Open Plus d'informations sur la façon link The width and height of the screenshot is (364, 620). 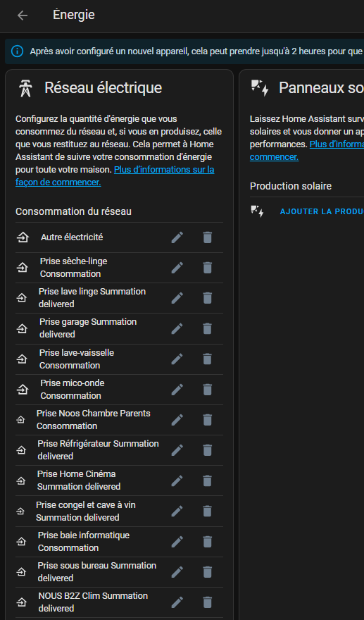point(115,176)
